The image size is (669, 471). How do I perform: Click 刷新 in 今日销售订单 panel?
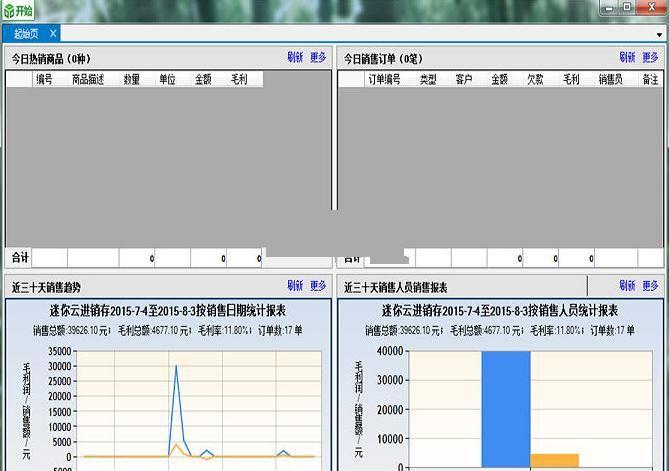627,57
